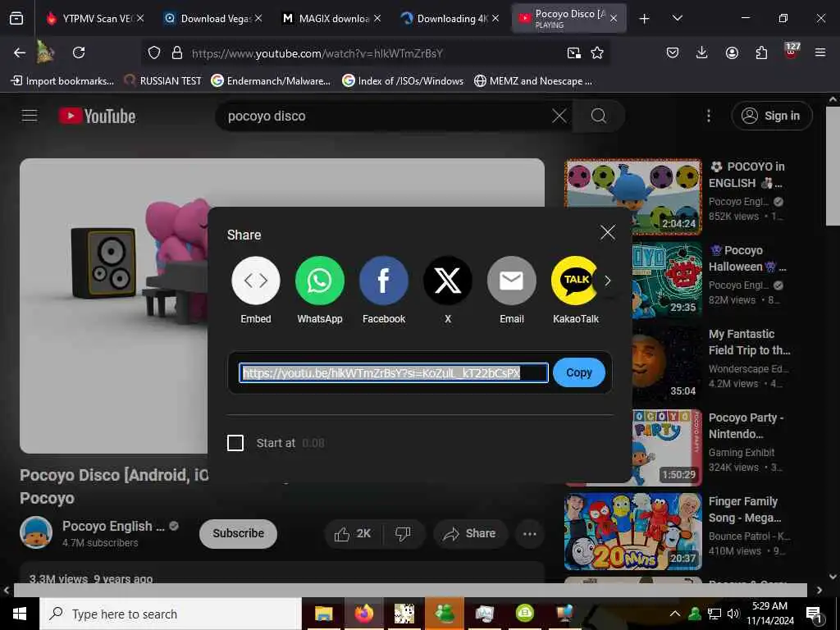Open the Firefox downloads panel

point(702,52)
